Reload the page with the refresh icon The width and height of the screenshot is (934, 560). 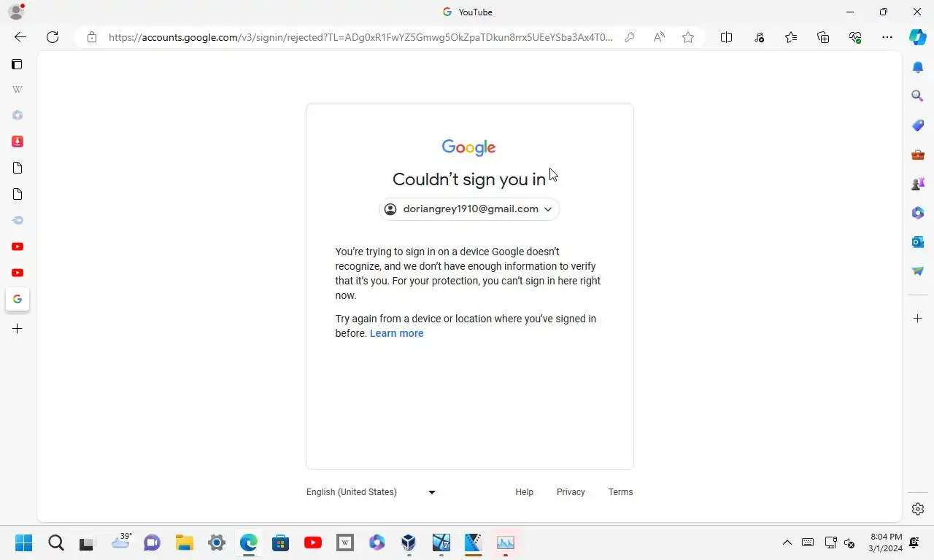tap(53, 37)
